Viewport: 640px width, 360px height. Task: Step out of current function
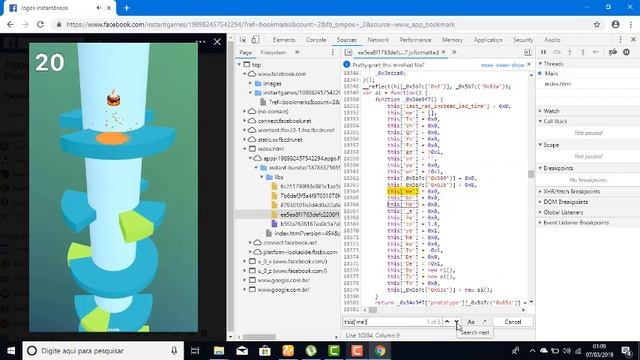click(x=583, y=52)
